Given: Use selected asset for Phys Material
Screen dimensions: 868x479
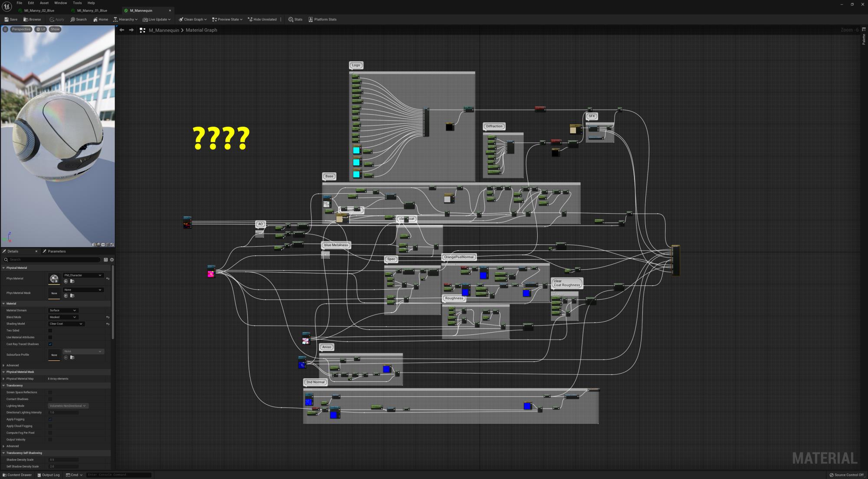Looking at the screenshot, I should (x=66, y=281).
